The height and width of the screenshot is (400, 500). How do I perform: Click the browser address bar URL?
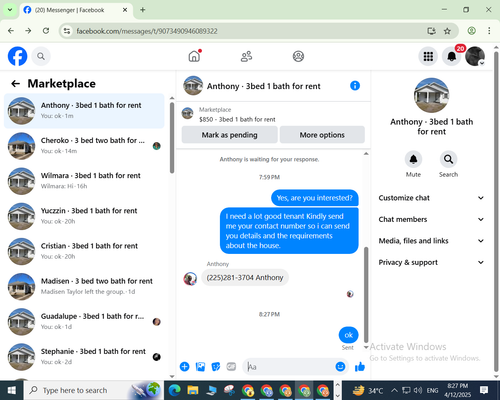(147, 31)
